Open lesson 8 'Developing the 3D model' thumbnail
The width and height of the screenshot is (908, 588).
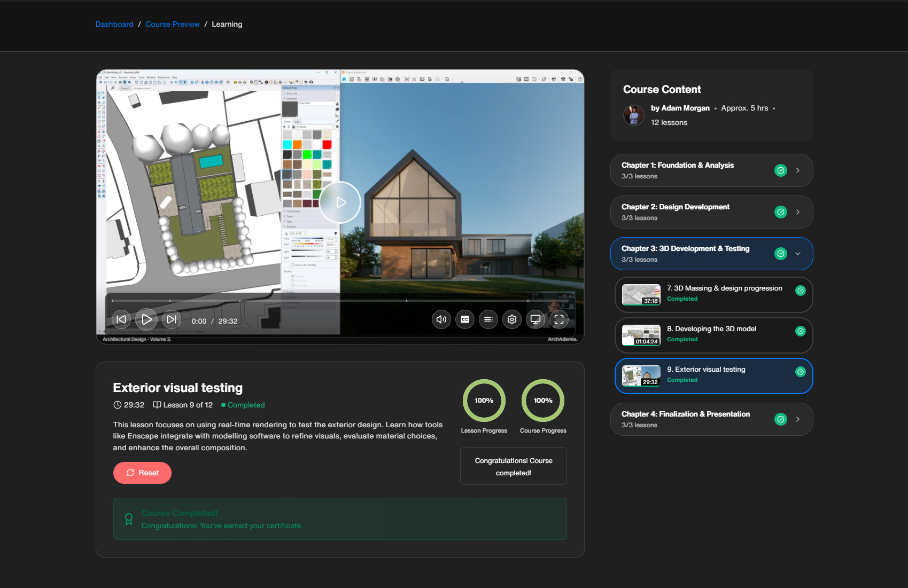640,335
